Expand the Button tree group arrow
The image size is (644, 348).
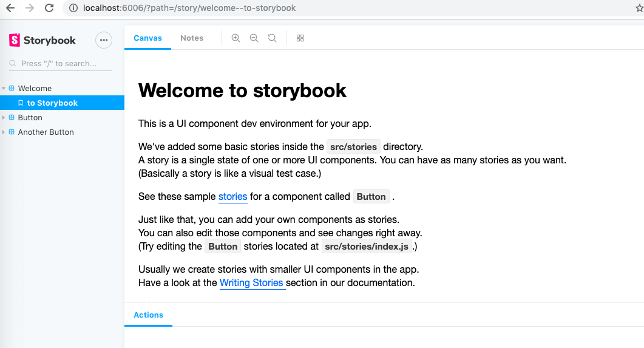4,117
